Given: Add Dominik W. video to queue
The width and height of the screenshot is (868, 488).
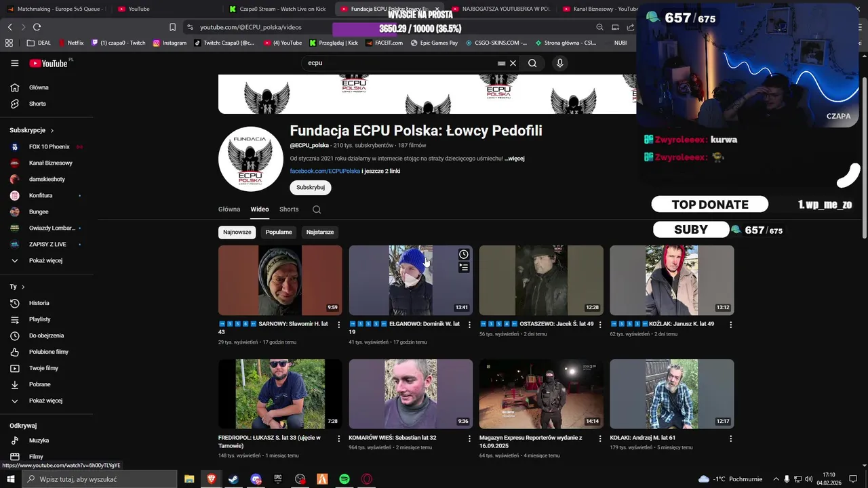Looking at the screenshot, I should tap(464, 268).
